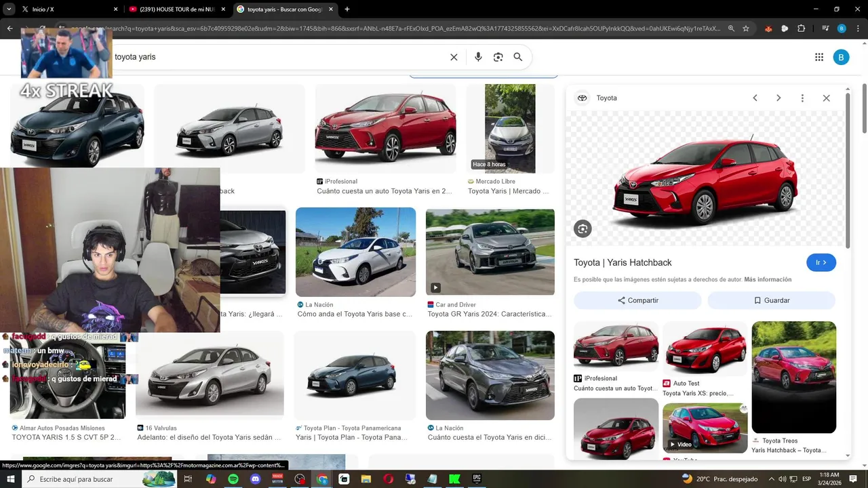Open Toyota Plan blue Yaris thumbnail

point(355,375)
